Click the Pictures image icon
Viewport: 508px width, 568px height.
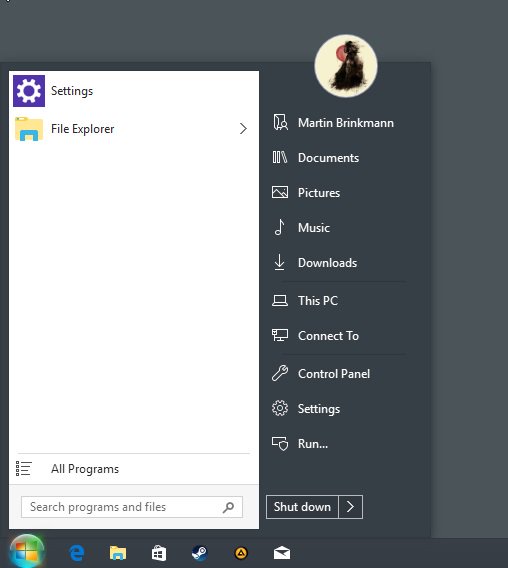pyautogui.click(x=280, y=192)
